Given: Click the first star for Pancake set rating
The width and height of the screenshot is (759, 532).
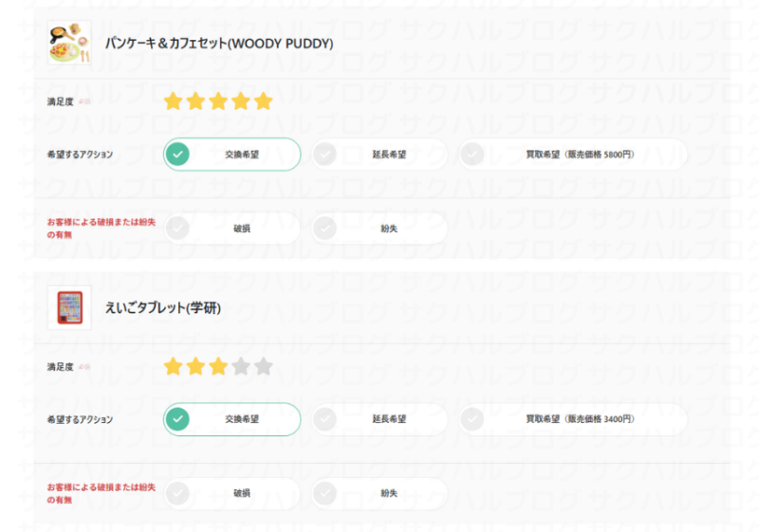Looking at the screenshot, I should tap(173, 101).
